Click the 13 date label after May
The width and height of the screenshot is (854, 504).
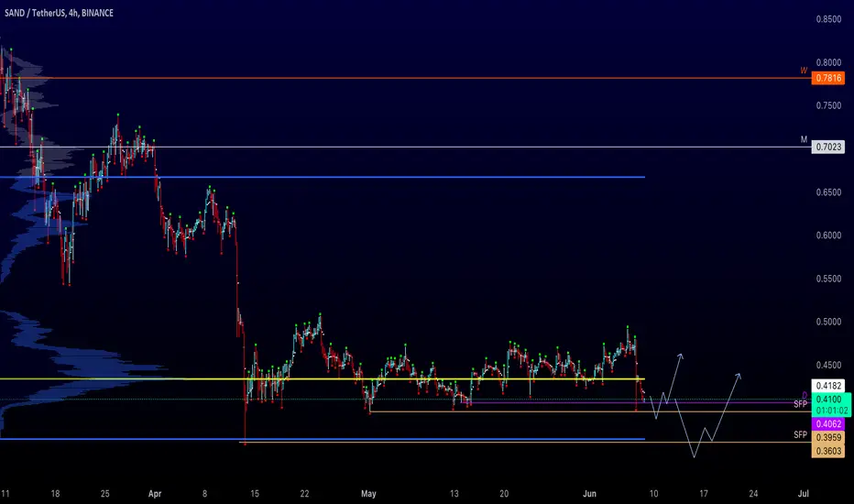[454, 494]
